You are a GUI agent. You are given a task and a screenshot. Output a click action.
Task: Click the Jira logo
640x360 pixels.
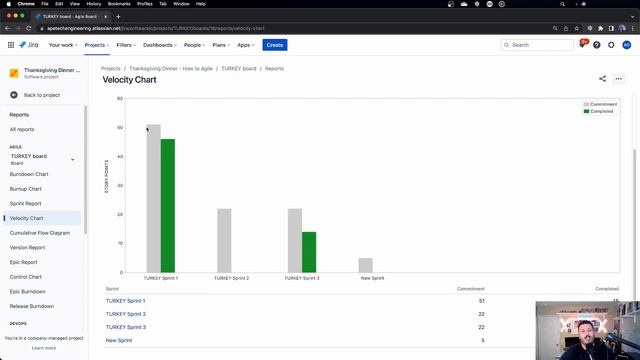29,45
